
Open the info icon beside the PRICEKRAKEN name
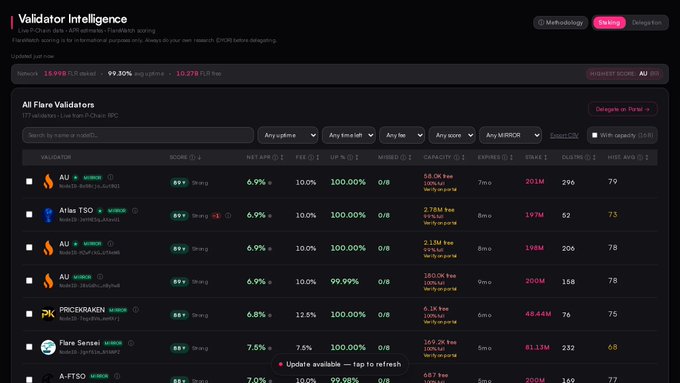(x=136, y=309)
